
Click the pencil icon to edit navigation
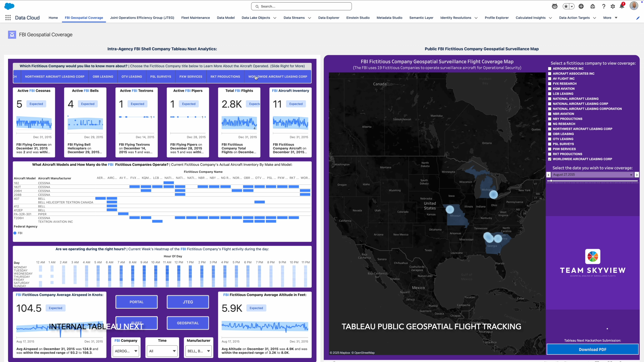(638, 18)
